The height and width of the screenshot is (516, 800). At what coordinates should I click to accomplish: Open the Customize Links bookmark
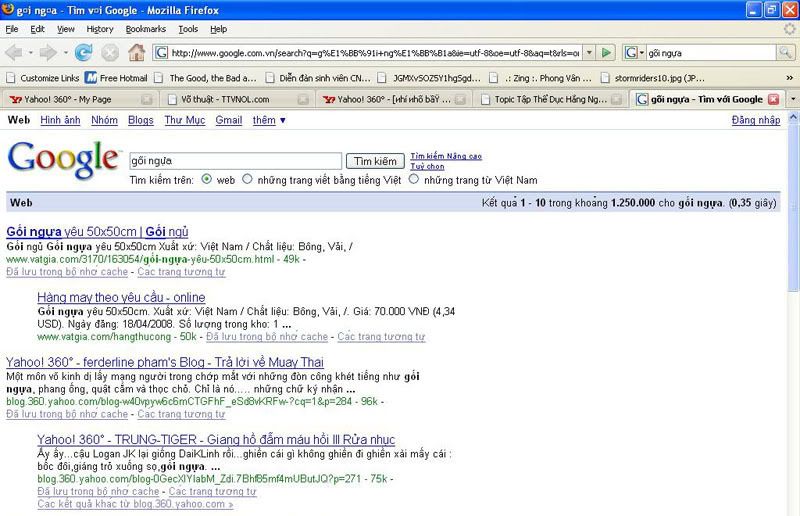43,78
